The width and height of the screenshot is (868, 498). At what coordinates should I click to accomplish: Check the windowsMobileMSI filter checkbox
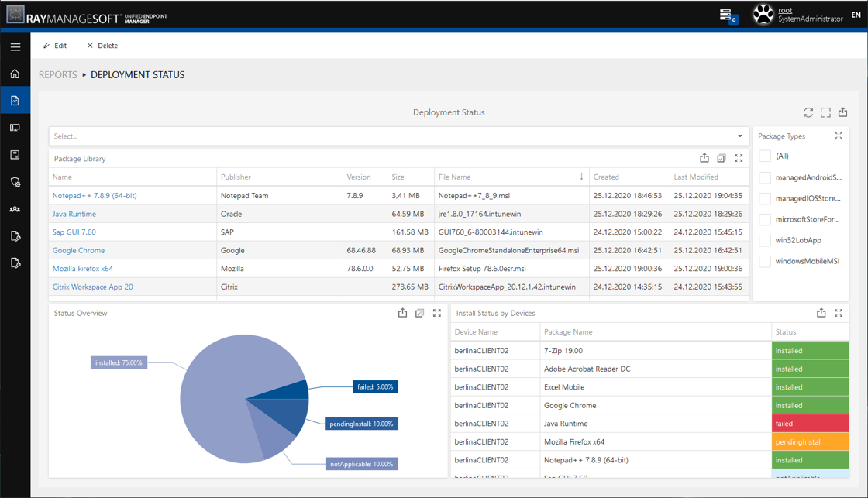pos(763,261)
